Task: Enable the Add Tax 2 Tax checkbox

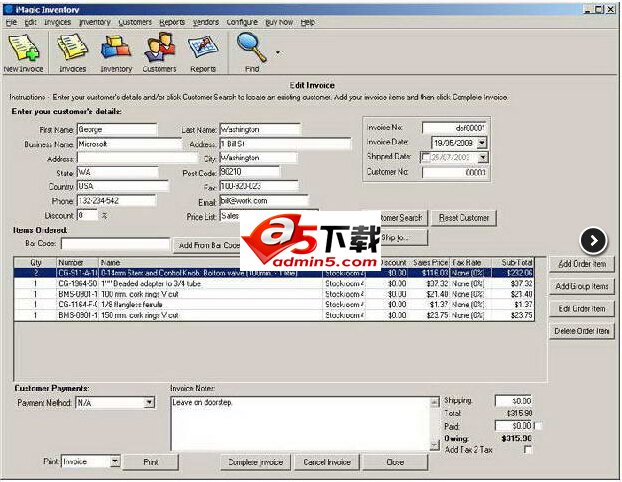Action: [x=528, y=450]
